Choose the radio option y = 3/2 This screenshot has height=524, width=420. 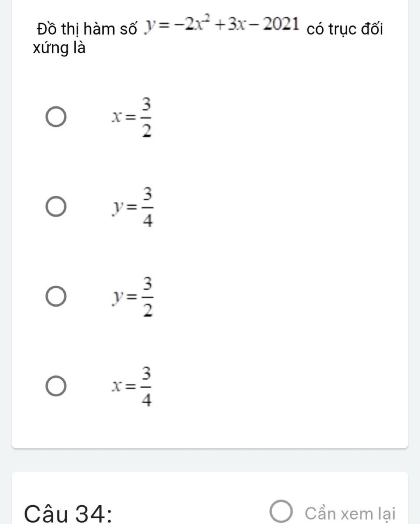(56, 296)
